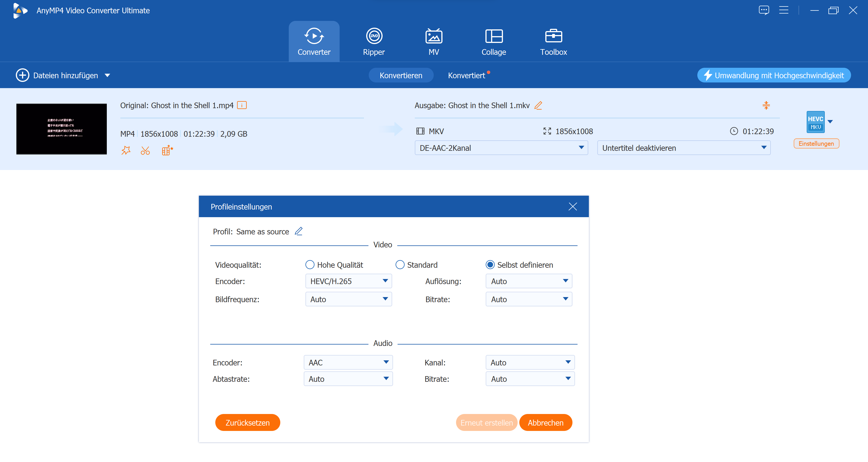Expand the output format dropdown arrow

click(x=830, y=121)
